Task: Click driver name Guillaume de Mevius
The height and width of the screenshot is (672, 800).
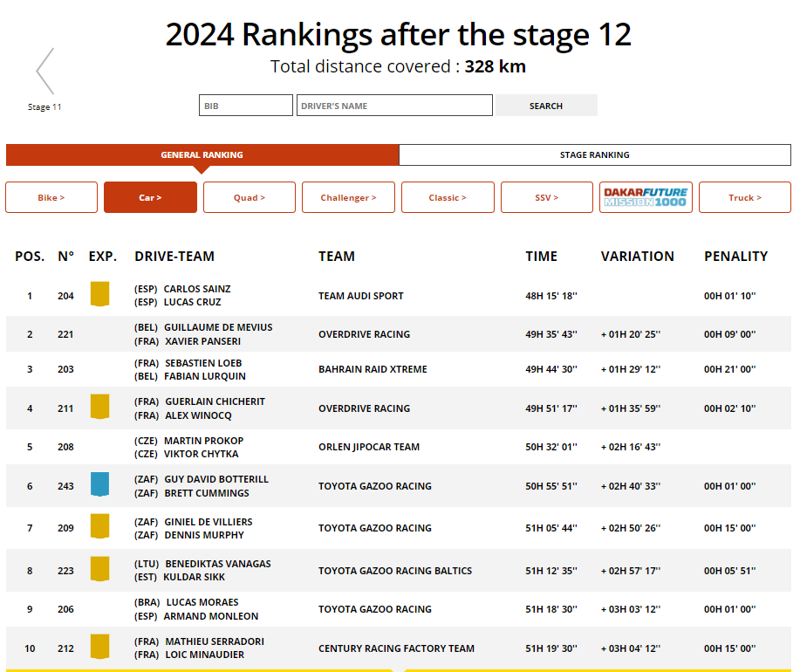Action: pos(218,327)
